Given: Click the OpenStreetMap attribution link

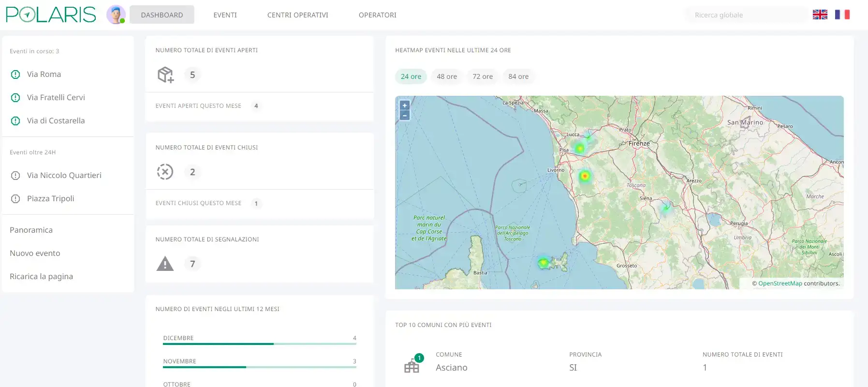Looking at the screenshot, I should (x=780, y=283).
